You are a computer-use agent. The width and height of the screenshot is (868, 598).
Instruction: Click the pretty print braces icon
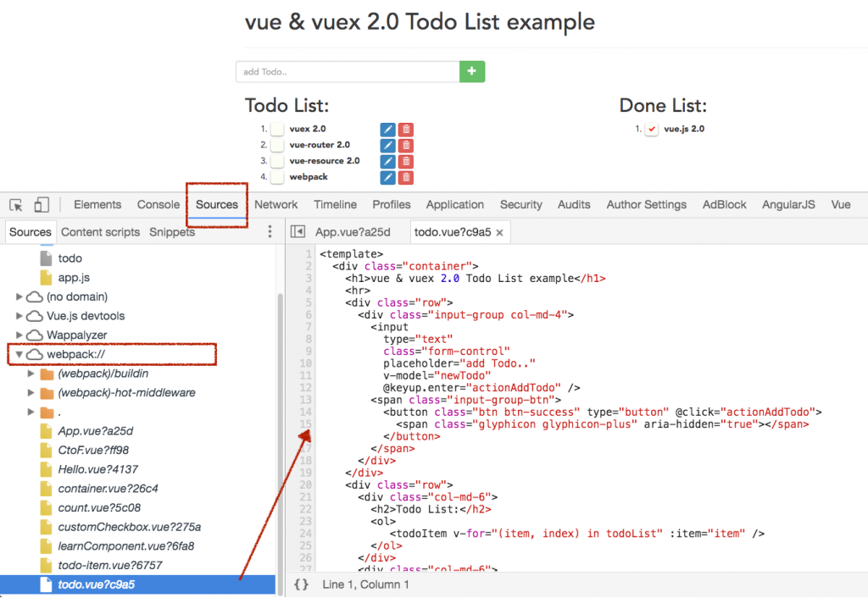301,584
